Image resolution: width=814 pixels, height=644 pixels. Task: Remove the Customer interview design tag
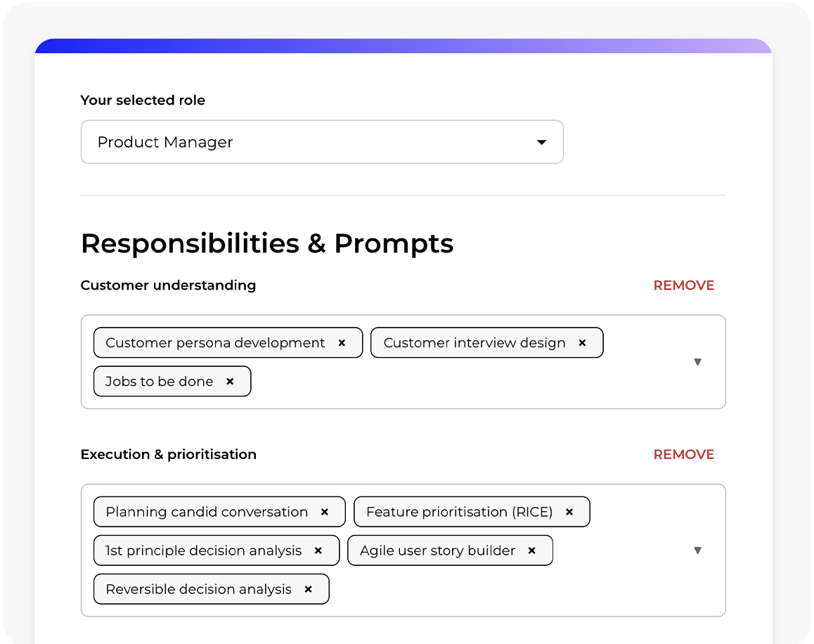coord(582,343)
